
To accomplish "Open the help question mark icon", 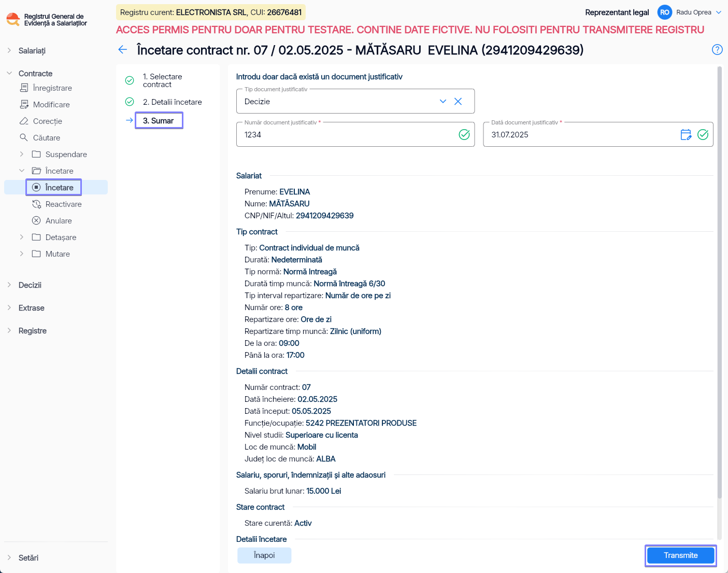I will (717, 50).
